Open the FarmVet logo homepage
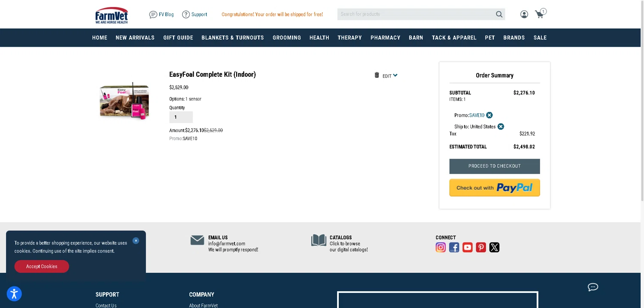 tap(112, 15)
